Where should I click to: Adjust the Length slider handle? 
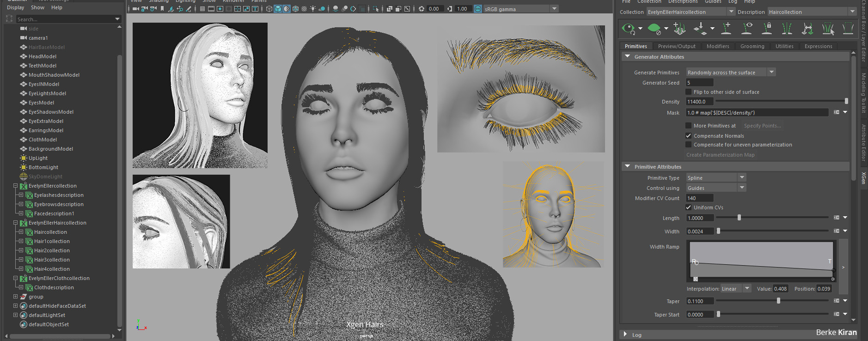coord(739,218)
